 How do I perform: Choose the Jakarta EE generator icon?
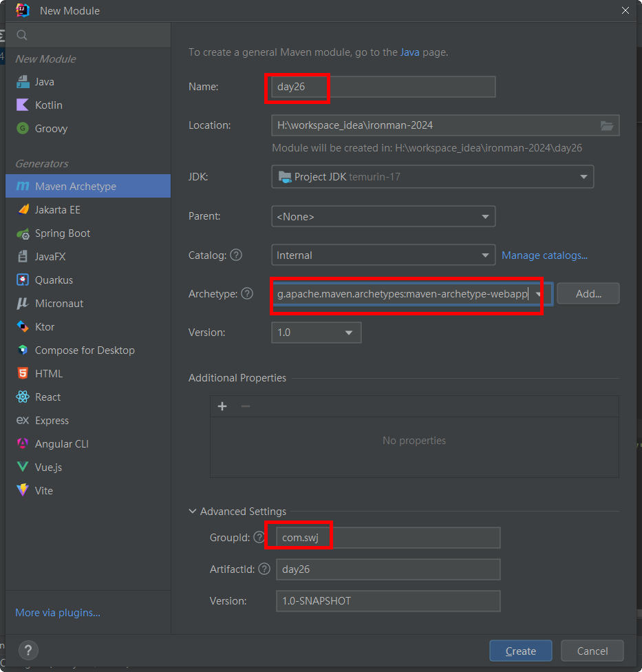23,209
